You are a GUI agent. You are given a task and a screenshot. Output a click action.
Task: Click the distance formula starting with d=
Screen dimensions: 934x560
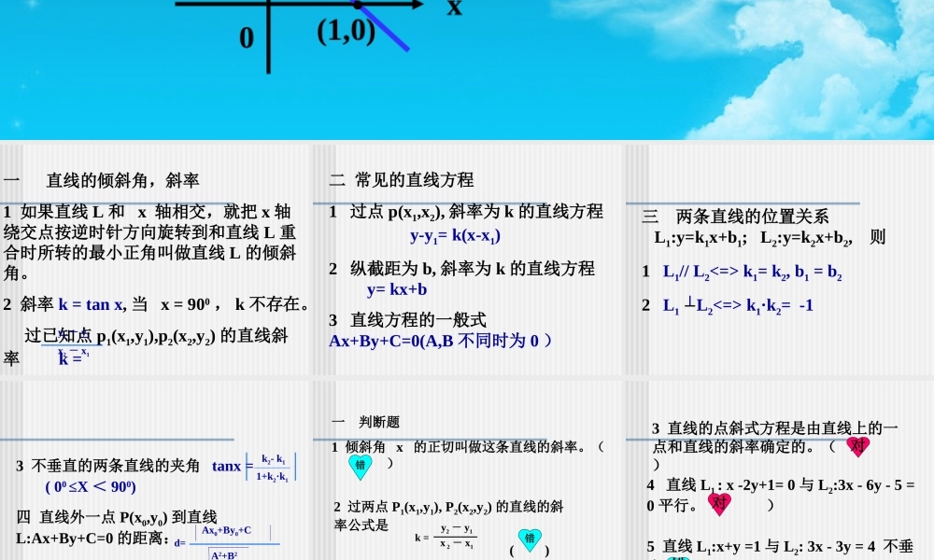pyautogui.click(x=226, y=543)
